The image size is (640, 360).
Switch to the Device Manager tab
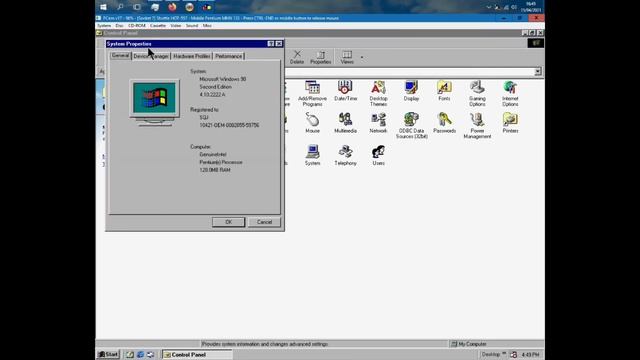tap(151, 56)
